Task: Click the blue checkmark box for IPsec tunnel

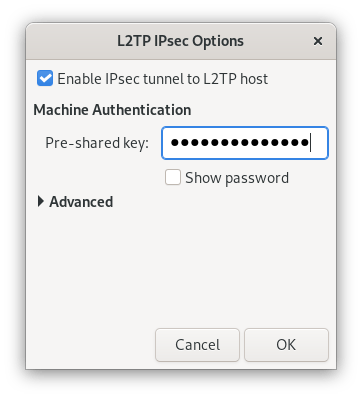Action: coord(45,79)
